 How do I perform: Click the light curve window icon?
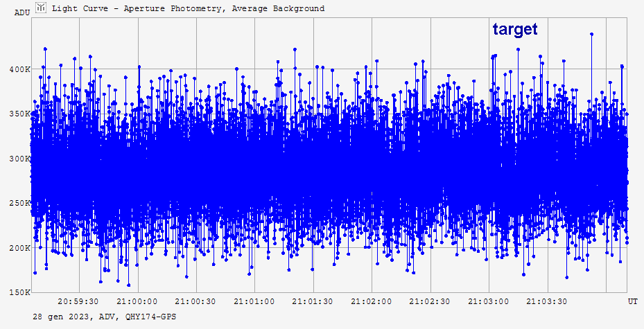tap(41, 8)
